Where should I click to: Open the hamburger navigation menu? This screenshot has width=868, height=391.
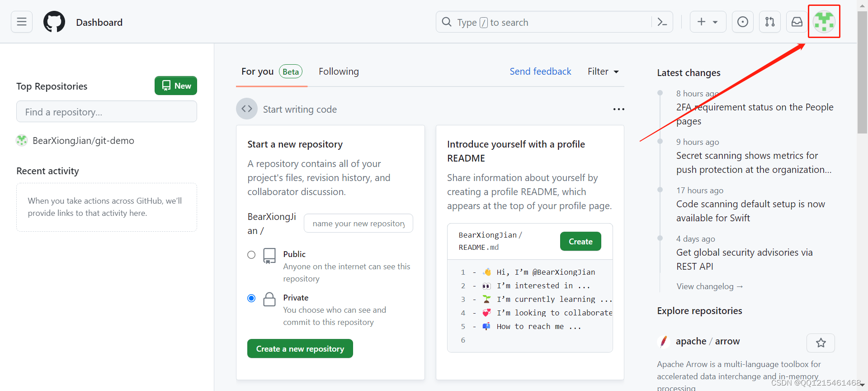click(x=22, y=22)
